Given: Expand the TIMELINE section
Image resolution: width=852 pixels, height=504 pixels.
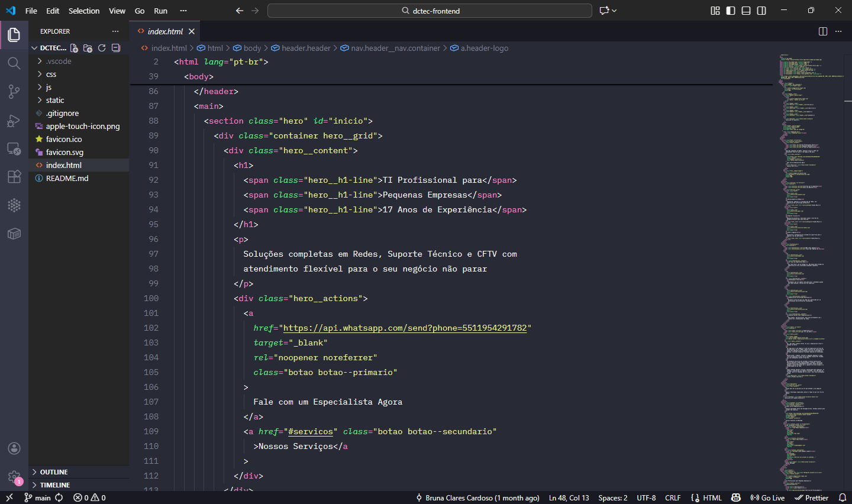Looking at the screenshot, I should point(56,484).
